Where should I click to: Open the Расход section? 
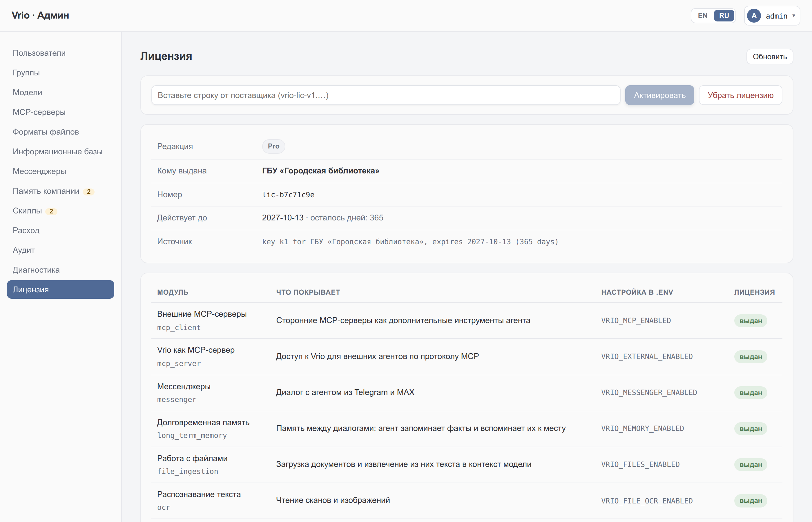[x=60, y=231]
